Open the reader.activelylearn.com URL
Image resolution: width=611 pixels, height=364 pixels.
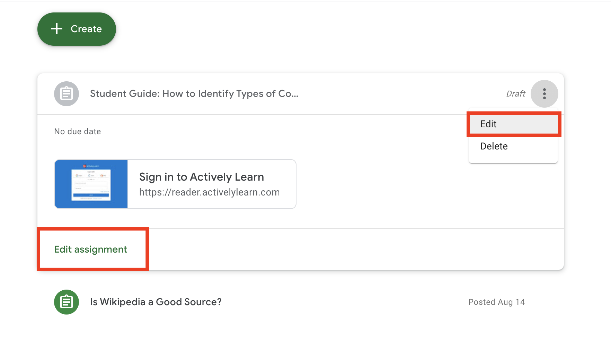[x=210, y=192]
